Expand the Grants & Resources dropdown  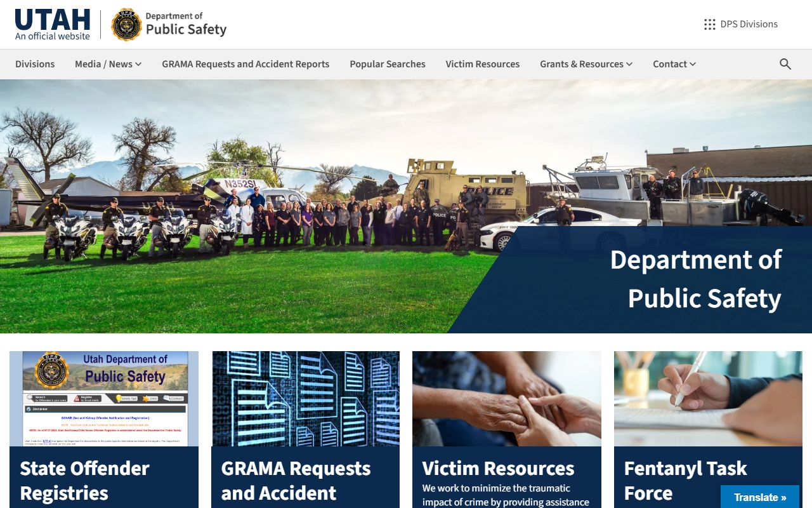tap(586, 64)
